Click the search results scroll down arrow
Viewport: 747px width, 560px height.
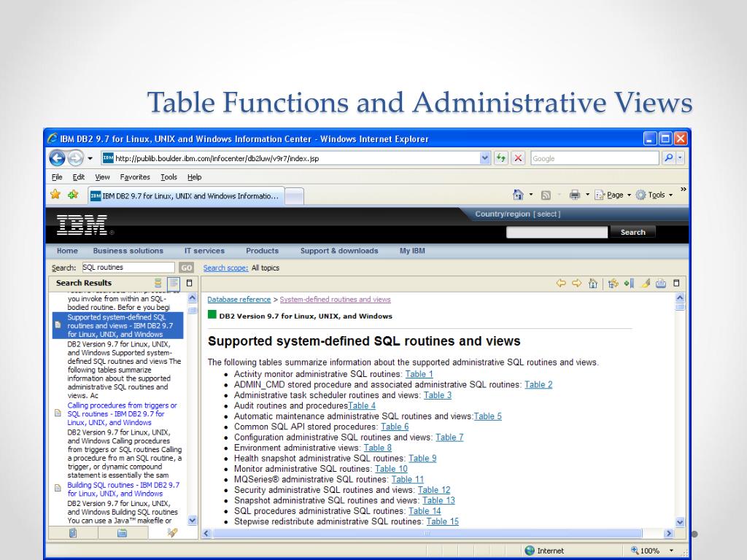point(193,521)
